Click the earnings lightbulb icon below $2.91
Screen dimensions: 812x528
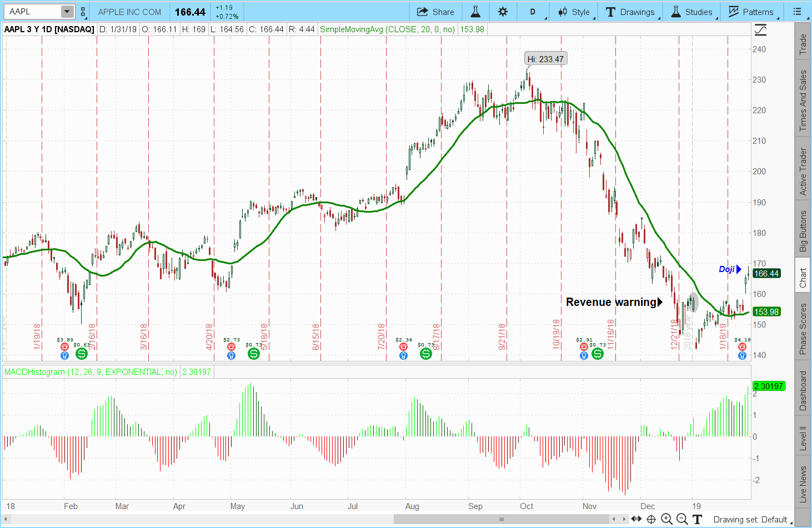(584, 355)
